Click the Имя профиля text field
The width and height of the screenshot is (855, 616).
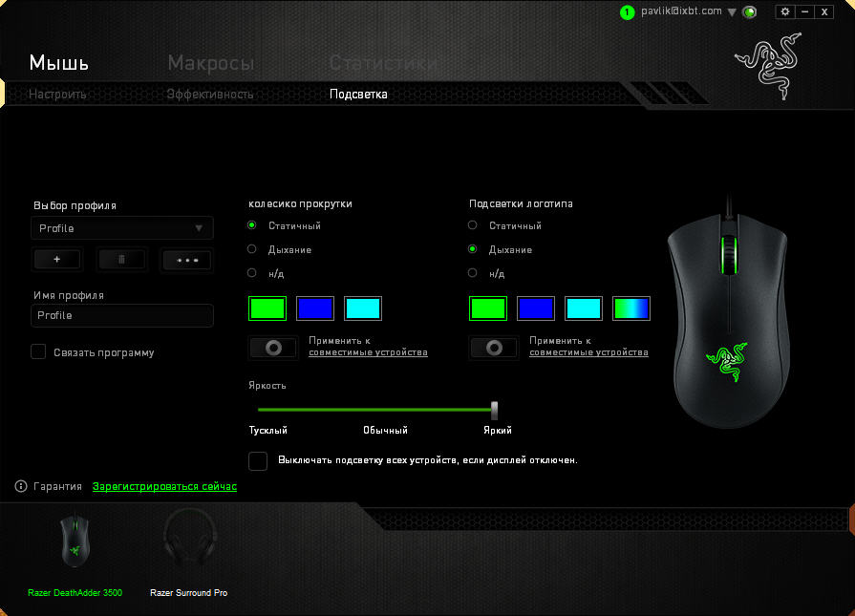click(x=121, y=315)
